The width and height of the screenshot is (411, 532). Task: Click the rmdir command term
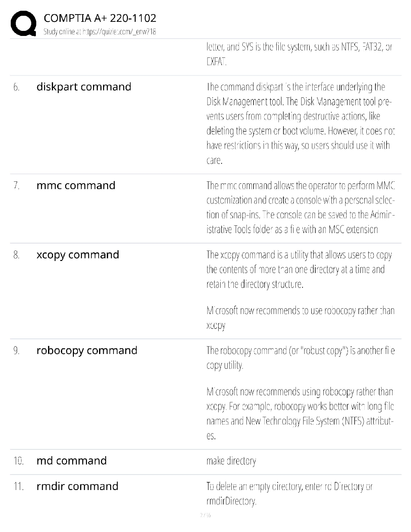[77, 486]
